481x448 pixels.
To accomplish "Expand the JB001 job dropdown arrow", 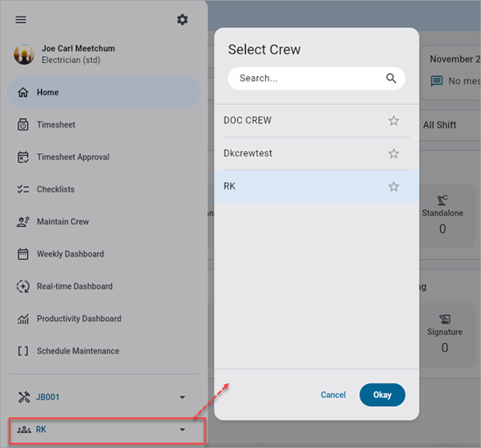I will [182, 397].
